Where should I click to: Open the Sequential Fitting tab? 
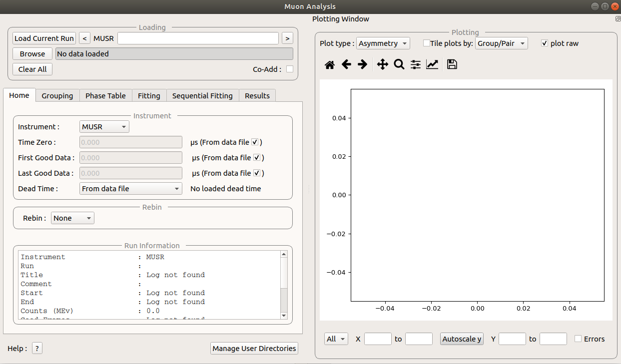coord(202,96)
